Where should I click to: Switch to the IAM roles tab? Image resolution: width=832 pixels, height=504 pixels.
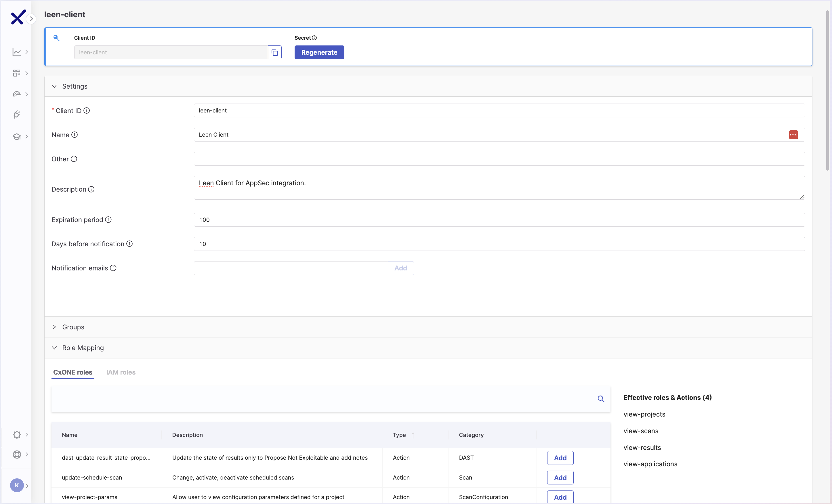121,372
